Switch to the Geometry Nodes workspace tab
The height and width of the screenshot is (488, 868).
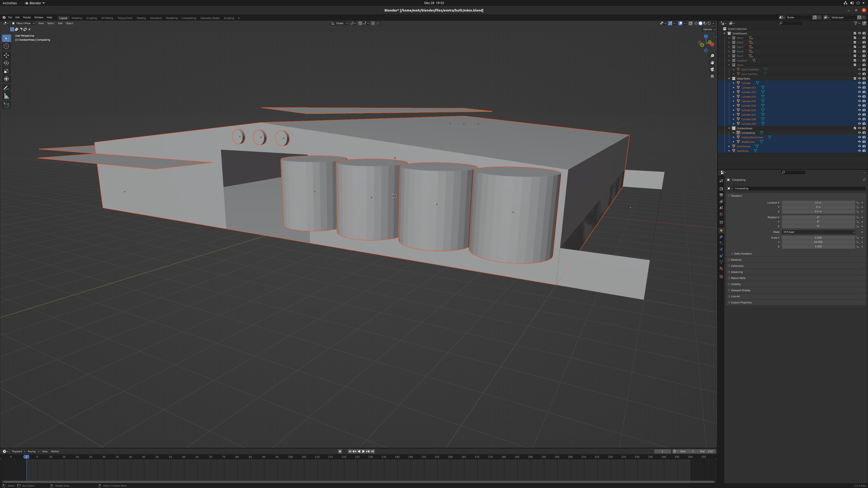(x=210, y=18)
